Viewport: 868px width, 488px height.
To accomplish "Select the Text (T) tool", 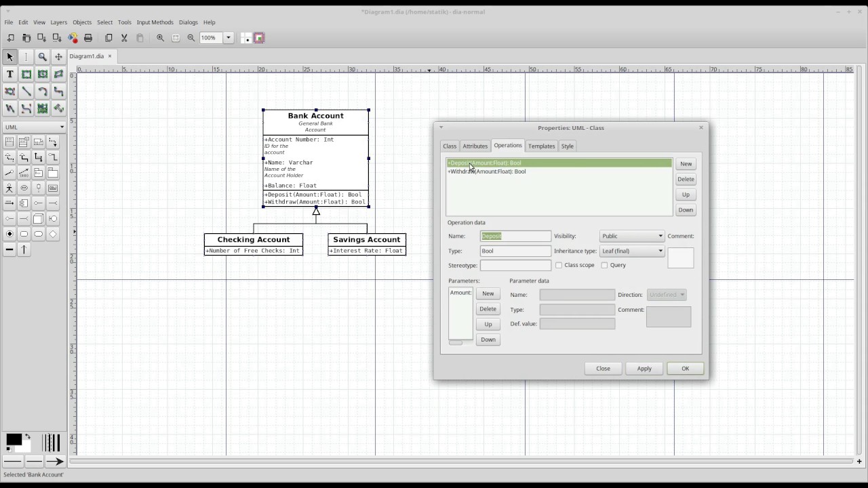I will point(9,74).
